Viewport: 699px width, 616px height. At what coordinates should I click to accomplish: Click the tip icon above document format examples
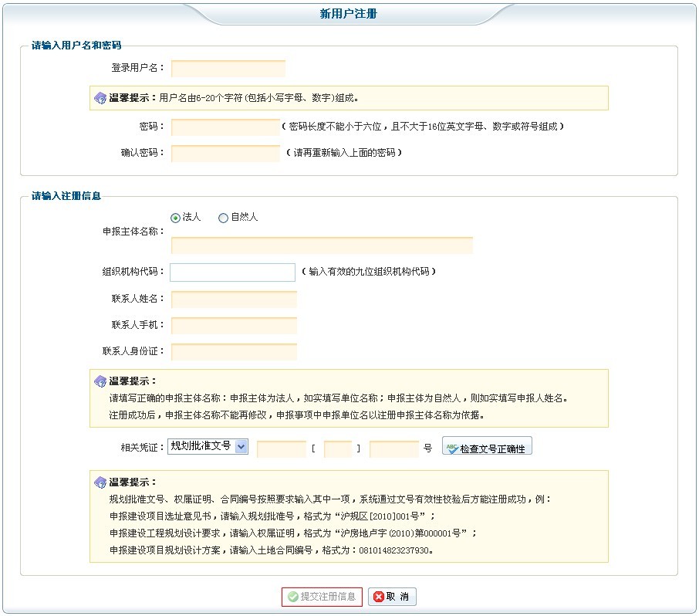pos(100,482)
